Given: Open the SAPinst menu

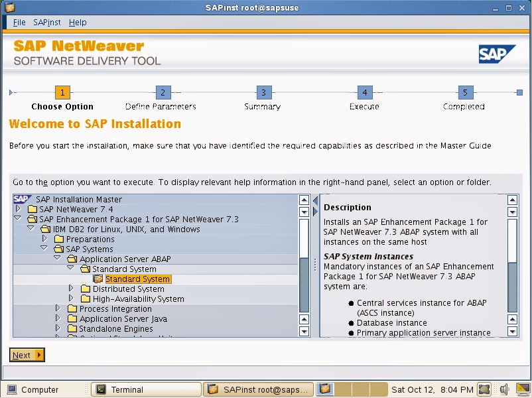Looking at the screenshot, I should [46, 22].
